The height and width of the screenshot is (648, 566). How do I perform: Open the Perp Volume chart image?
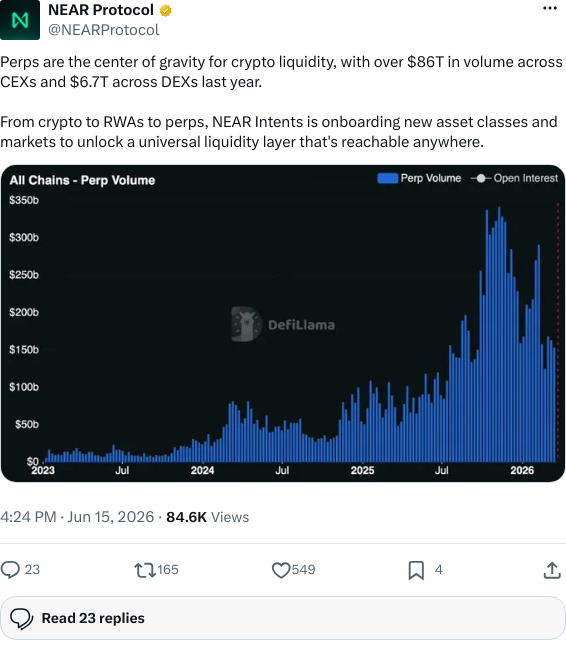283,323
